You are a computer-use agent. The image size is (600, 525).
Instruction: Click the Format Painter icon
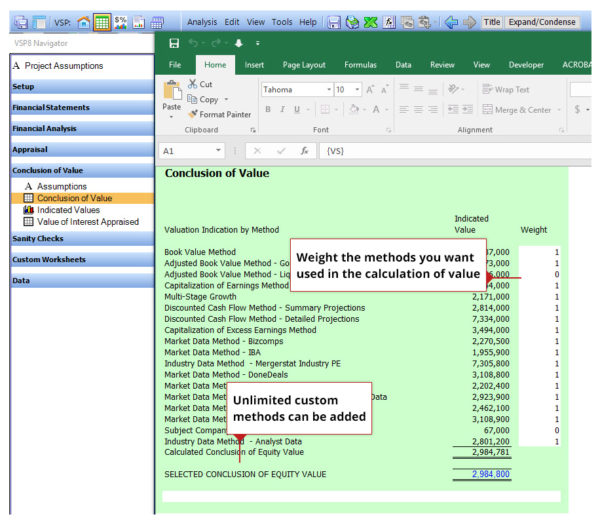(193, 114)
